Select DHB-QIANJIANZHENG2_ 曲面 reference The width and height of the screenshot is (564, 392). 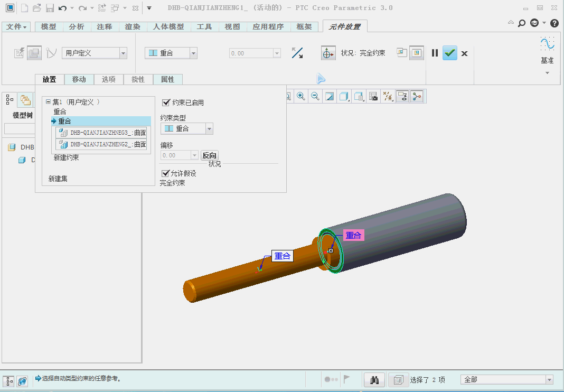tap(101, 144)
